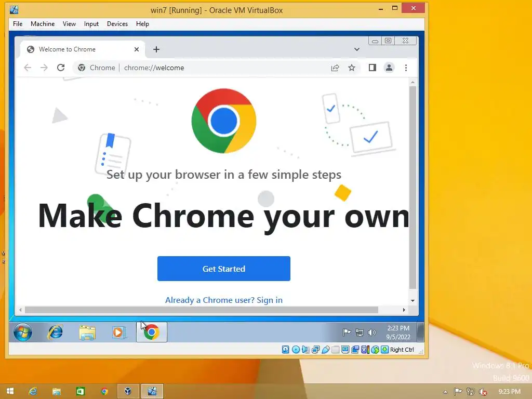Click the VirtualBox network indicator

tap(315, 350)
